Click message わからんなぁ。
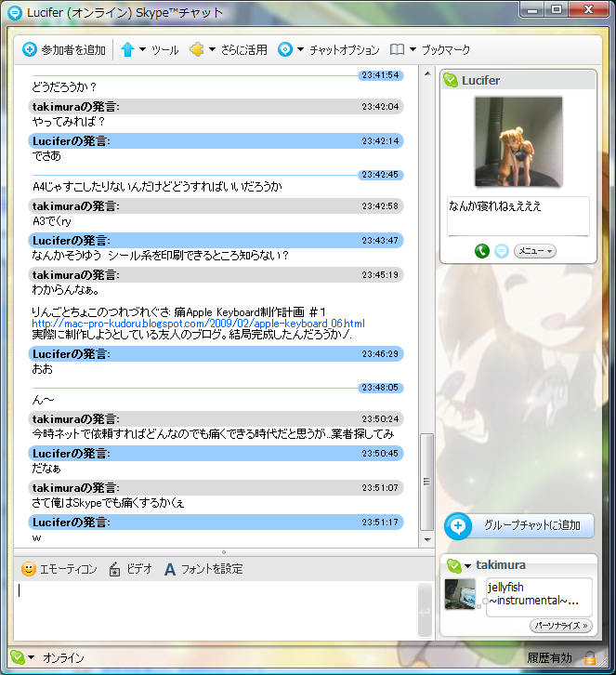 point(65,290)
